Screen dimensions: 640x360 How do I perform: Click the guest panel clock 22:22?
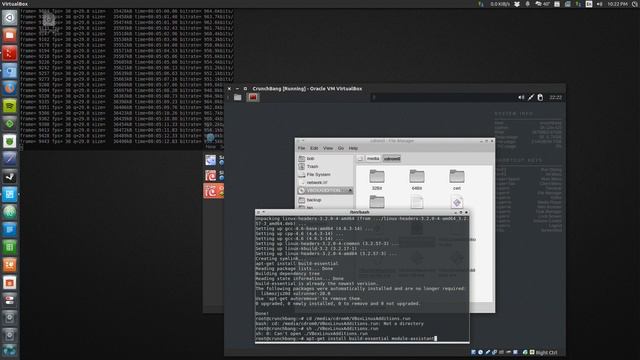[555, 98]
